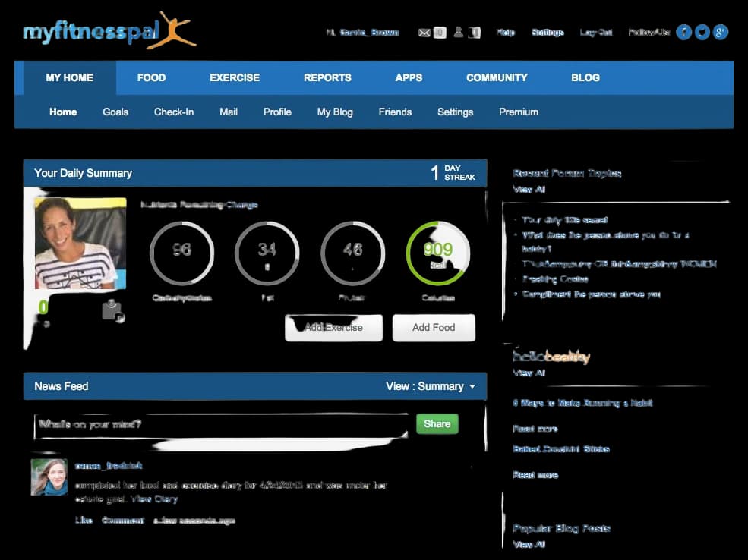The height and width of the screenshot is (560, 748).
Task: Focus the What's on your mind field
Action: pos(220,425)
